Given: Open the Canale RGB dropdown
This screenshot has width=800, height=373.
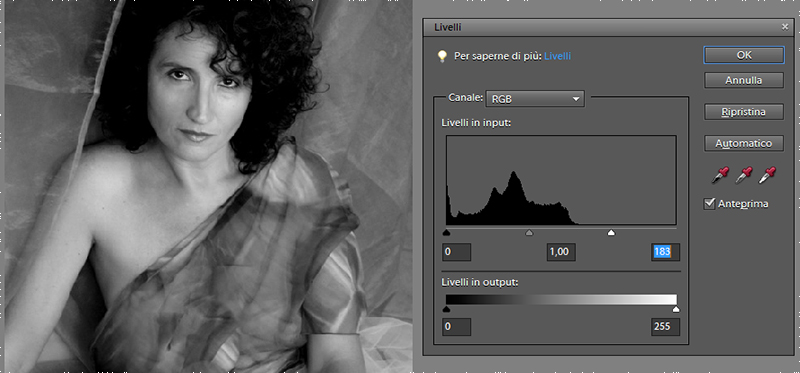Looking at the screenshot, I should click(535, 99).
